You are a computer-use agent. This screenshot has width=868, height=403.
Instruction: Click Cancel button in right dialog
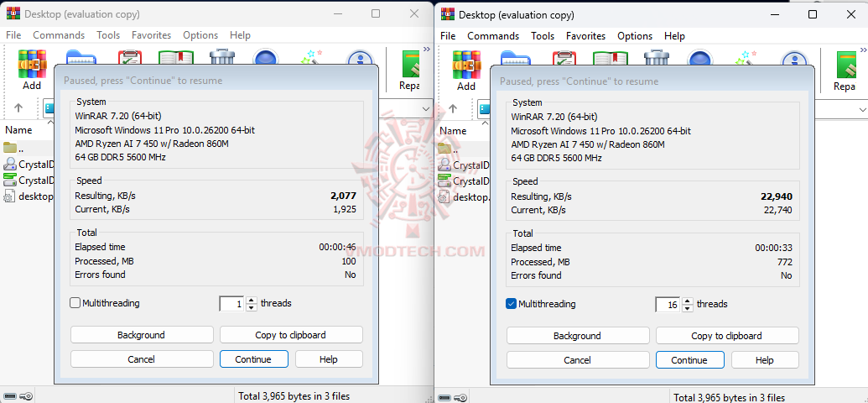(578, 360)
